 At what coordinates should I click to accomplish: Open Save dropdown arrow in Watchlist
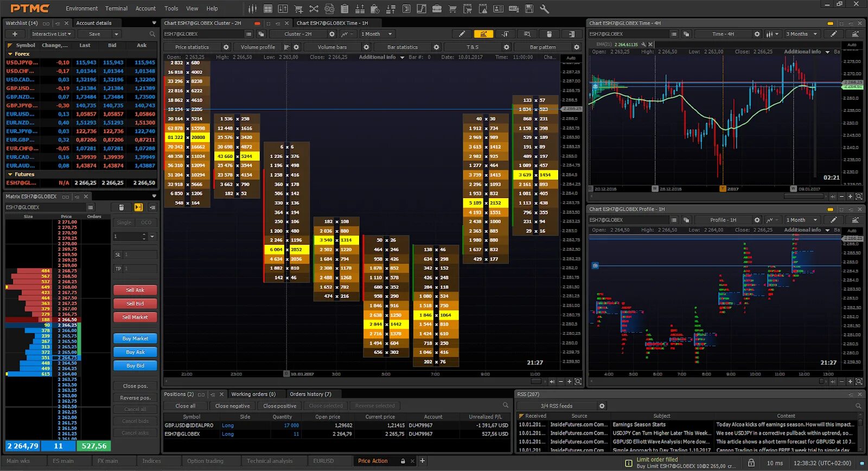116,34
